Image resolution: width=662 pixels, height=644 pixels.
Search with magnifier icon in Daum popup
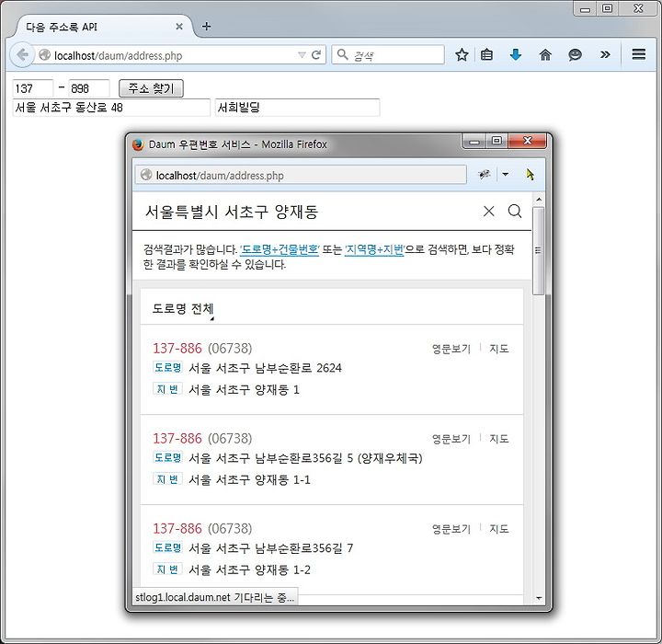[515, 211]
